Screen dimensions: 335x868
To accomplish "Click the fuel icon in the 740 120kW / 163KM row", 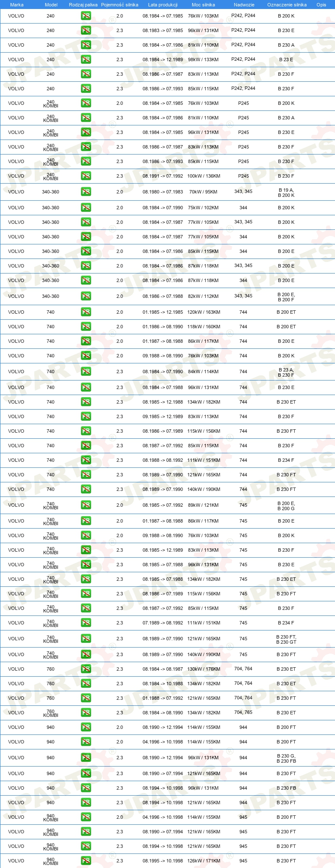I will tap(86, 312).
